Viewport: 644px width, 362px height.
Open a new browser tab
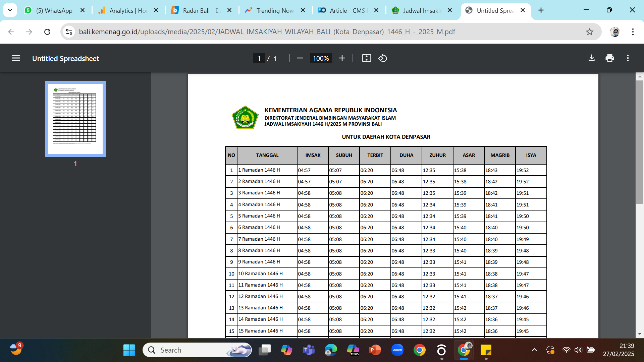coord(541,10)
